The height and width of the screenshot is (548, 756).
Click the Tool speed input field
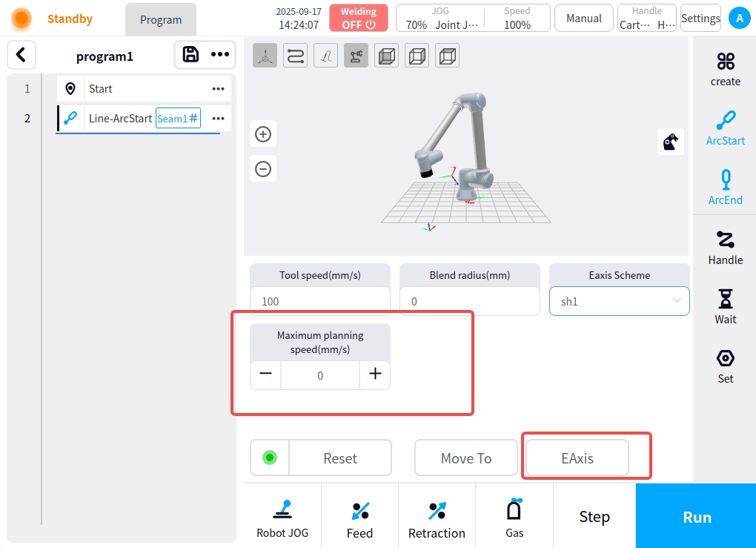coord(319,301)
